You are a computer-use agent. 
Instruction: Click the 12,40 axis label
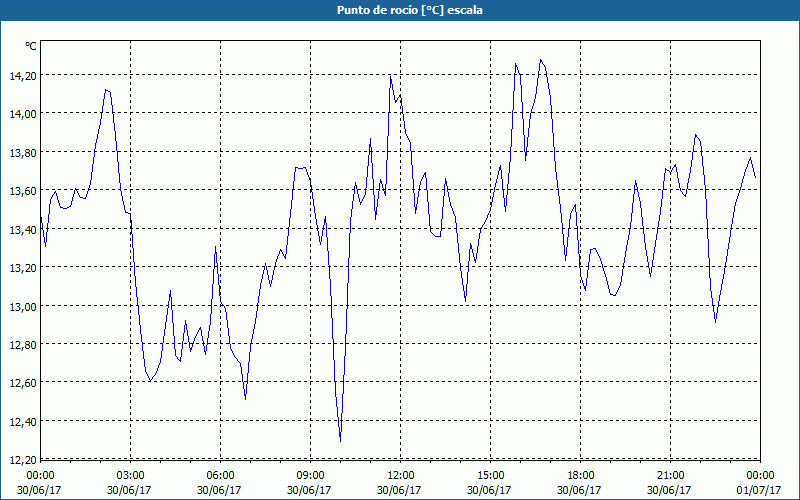(x=23, y=422)
